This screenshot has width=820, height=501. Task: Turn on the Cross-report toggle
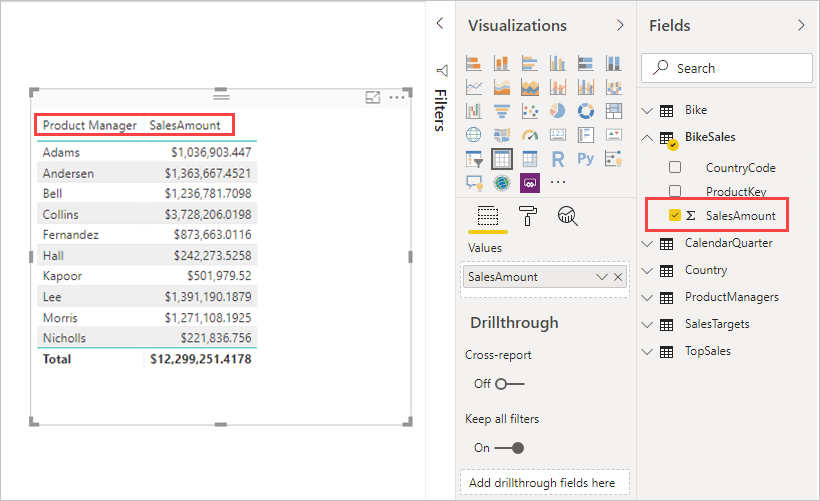[x=509, y=384]
